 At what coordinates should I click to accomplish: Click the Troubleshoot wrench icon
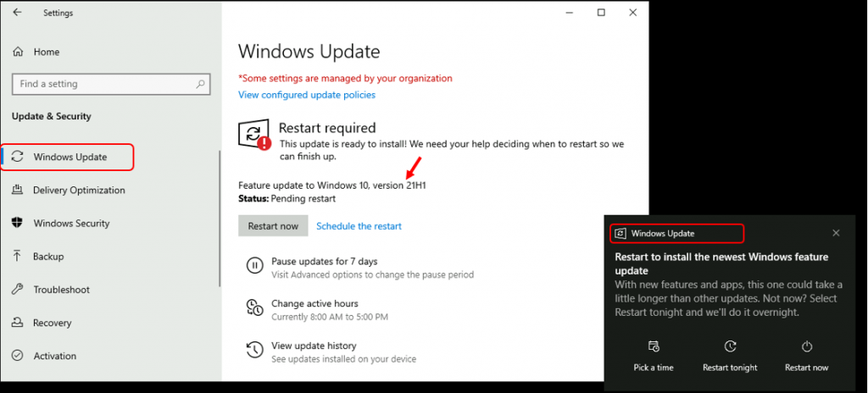(x=18, y=290)
